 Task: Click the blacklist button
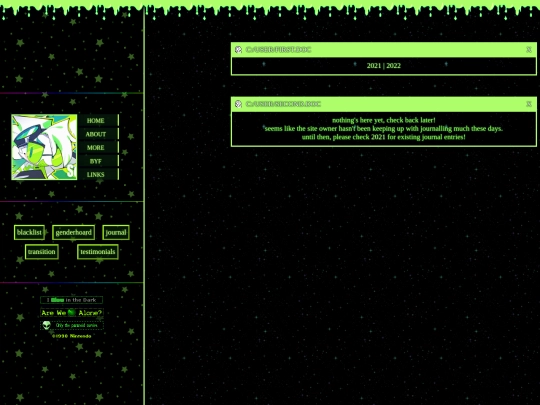coord(29,232)
